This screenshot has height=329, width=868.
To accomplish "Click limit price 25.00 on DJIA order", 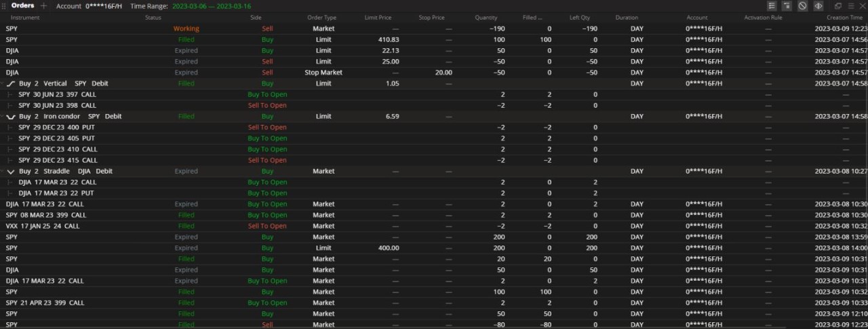I will tap(391, 62).
